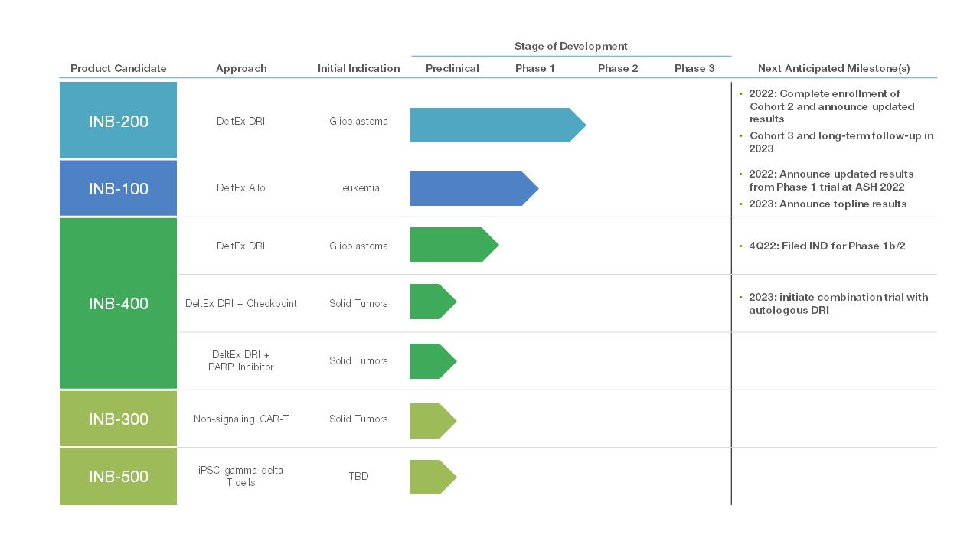Click the INB-500 TBD progress arrow
The height and width of the screenshot is (551, 980).
coord(433,477)
